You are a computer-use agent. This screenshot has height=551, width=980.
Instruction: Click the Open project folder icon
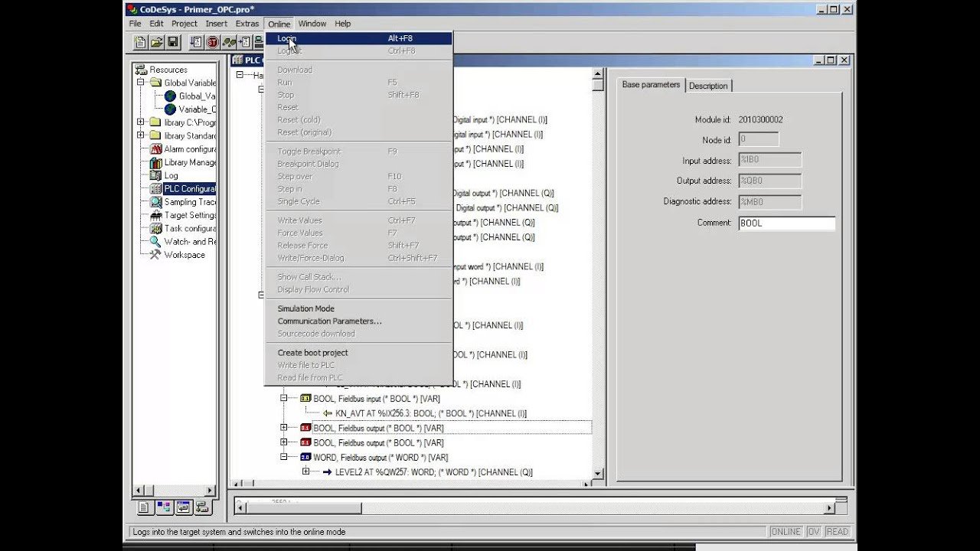pyautogui.click(x=157, y=42)
